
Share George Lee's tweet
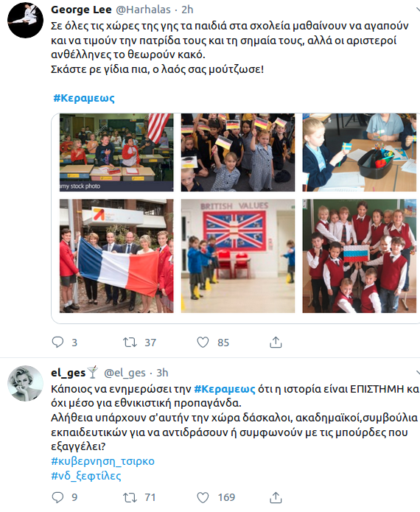pyautogui.click(x=276, y=343)
